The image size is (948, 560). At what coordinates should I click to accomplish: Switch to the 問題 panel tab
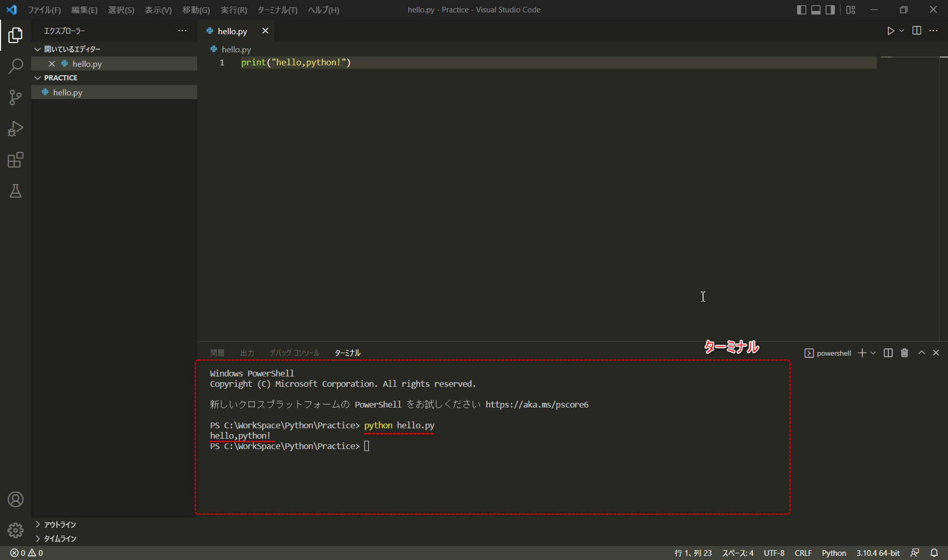click(217, 353)
